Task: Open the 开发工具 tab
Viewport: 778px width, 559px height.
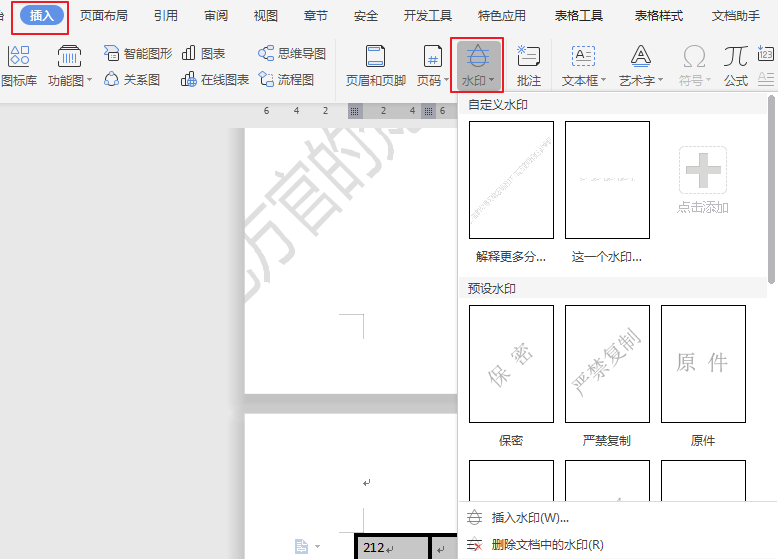Action: 428,16
